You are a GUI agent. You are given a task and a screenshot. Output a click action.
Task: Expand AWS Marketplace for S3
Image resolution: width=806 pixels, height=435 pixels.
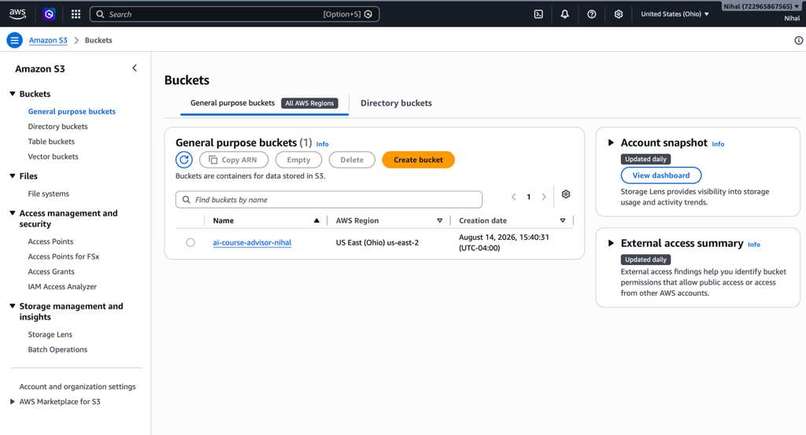pyautogui.click(x=12, y=402)
